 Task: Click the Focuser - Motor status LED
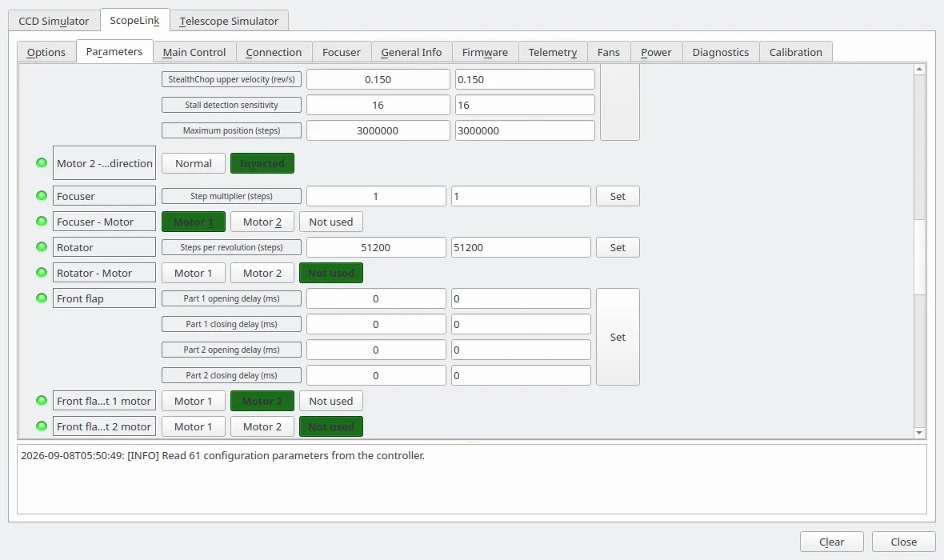click(x=42, y=221)
